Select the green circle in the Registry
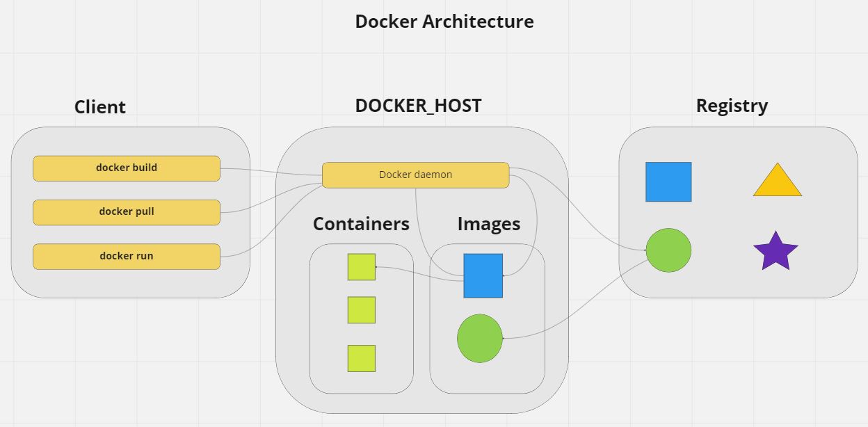The image size is (868, 427). click(x=668, y=250)
